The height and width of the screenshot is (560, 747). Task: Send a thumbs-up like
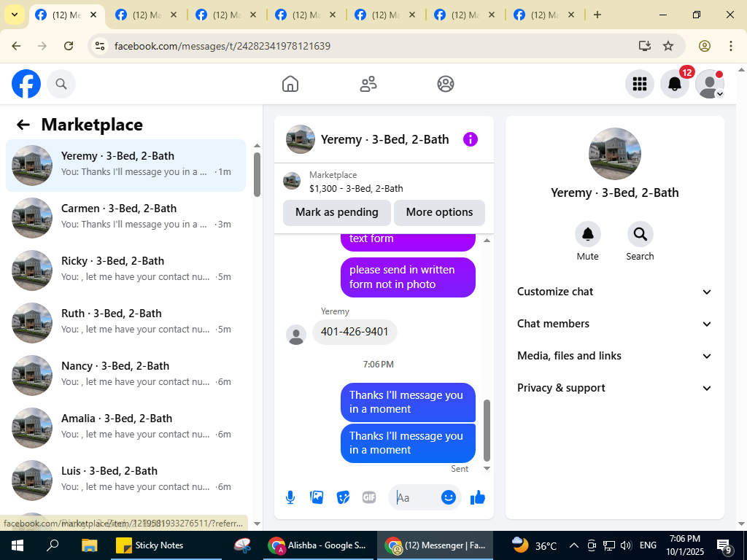477,497
